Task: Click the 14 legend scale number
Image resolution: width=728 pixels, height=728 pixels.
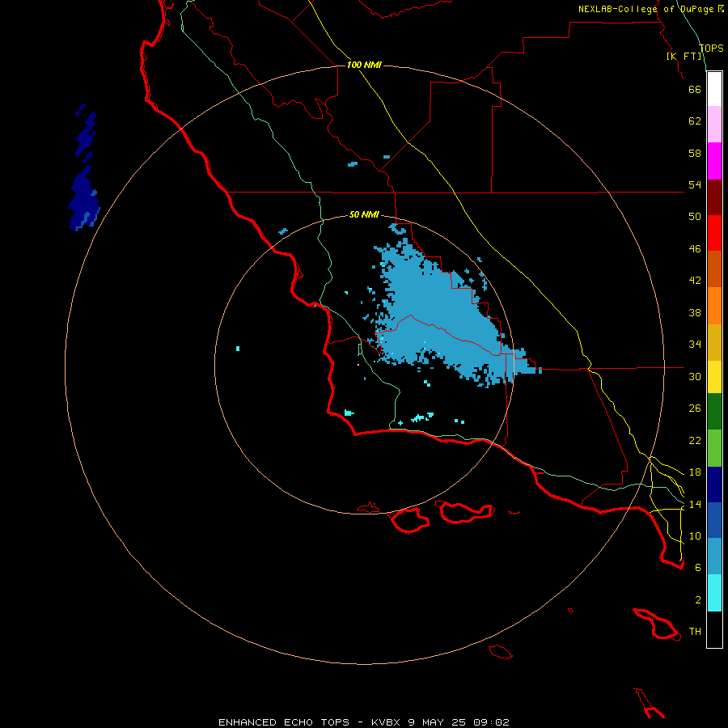Action: click(695, 504)
